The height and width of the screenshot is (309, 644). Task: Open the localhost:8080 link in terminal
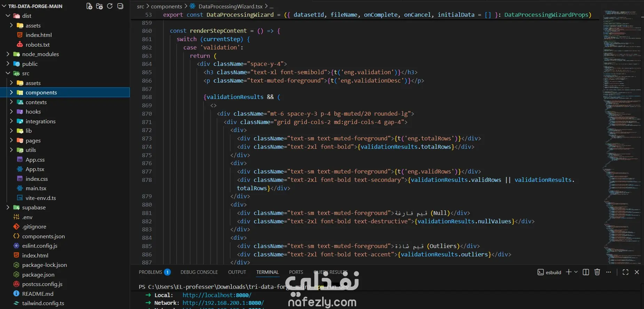pos(217,295)
